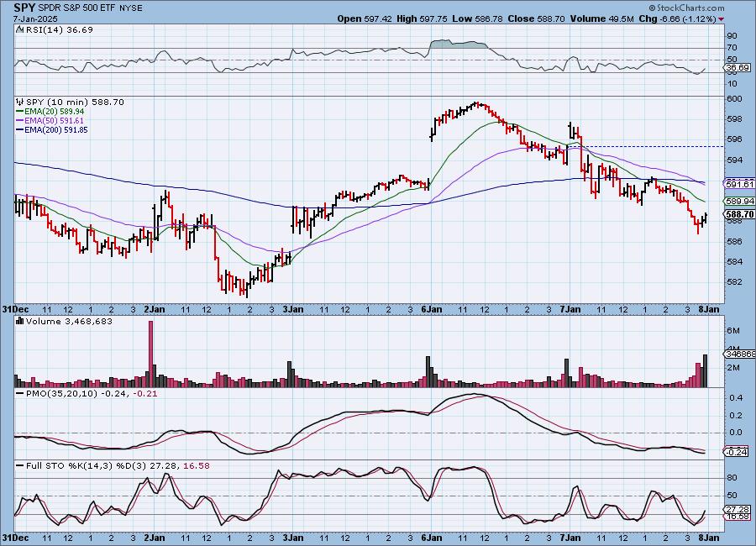Screen dimensions: 756x546
Task: Click the 36.69 RSI value tag on axis
Action: 738,68
